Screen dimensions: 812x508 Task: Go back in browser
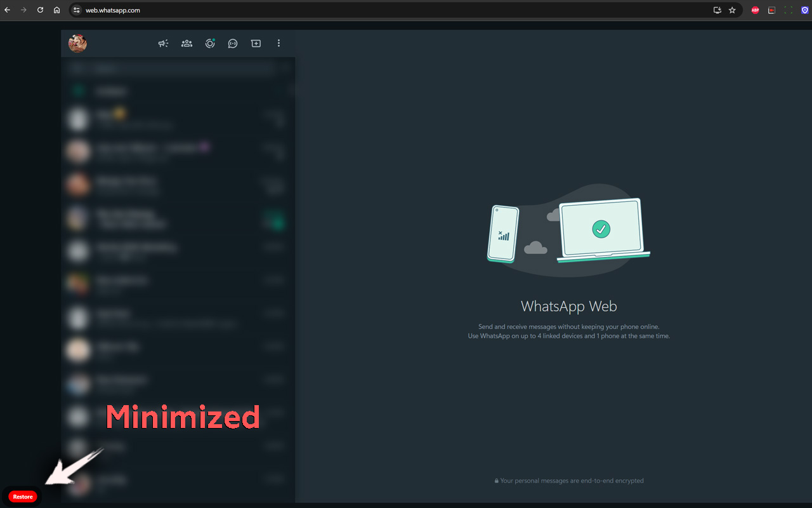(8, 10)
